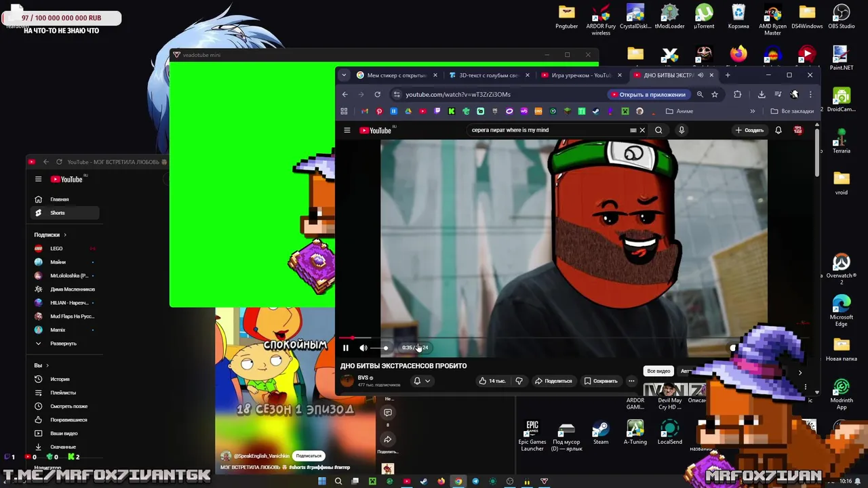
Task: Click the YouTube search magnifier button
Action: [x=658, y=130]
